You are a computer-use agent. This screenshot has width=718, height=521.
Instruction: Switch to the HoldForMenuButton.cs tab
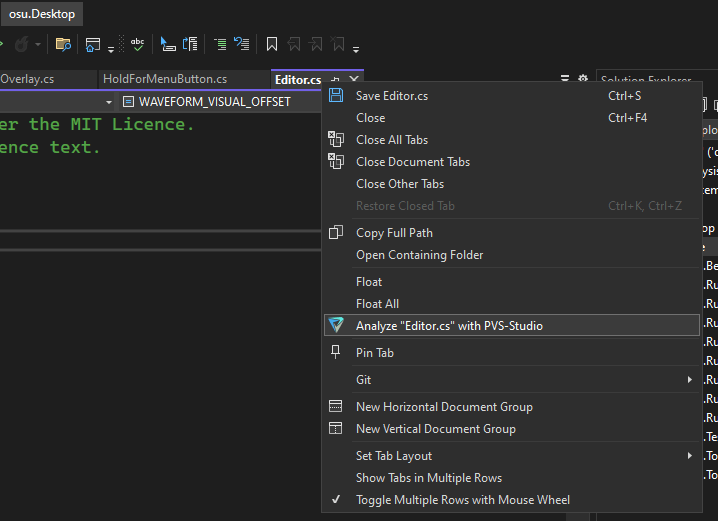pyautogui.click(x=164, y=79)
